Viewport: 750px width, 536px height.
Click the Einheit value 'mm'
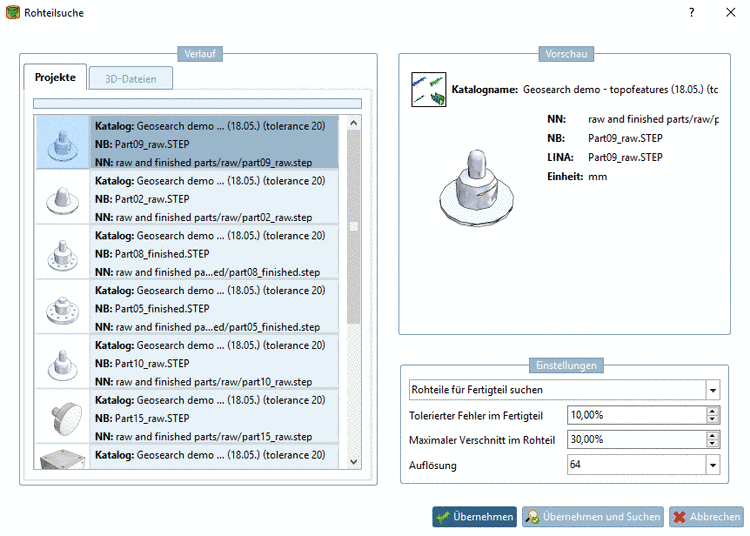(x=597, y=176)
